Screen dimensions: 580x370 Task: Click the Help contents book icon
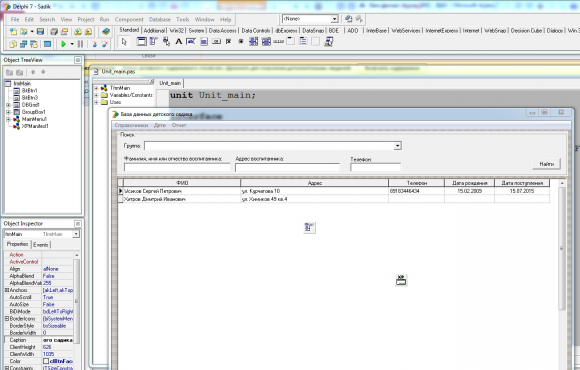click(x=106, y=32)
